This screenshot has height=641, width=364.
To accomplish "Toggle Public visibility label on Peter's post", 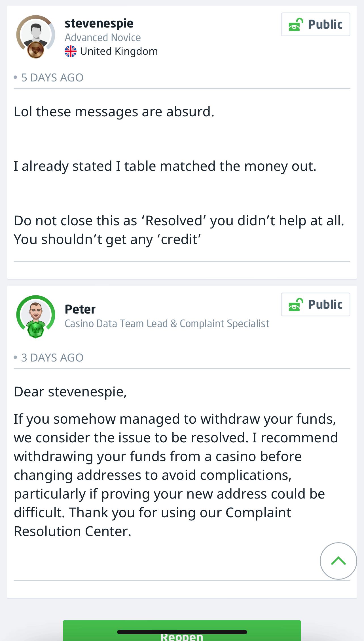I will click(325, 304).
